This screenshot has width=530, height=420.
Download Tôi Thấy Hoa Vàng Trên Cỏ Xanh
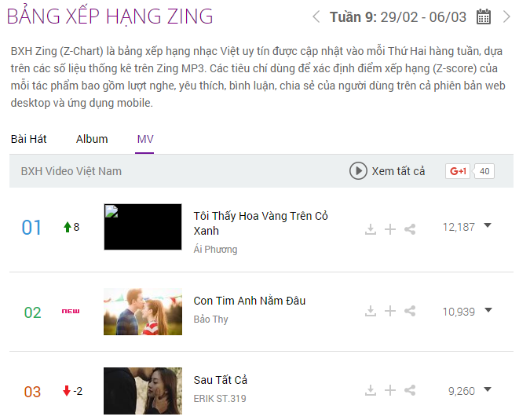click(x=371, y=229)
